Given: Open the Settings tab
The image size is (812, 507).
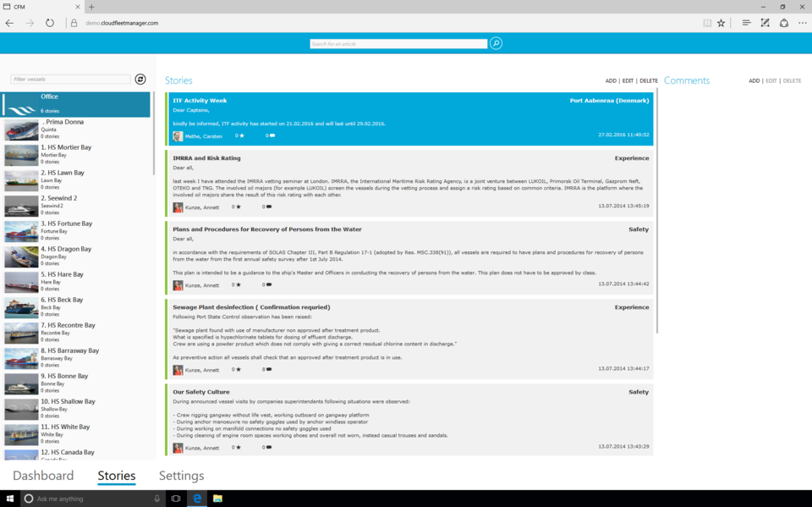Looking at the screenshot, I should pyautogui.click(x=181, y=476).
